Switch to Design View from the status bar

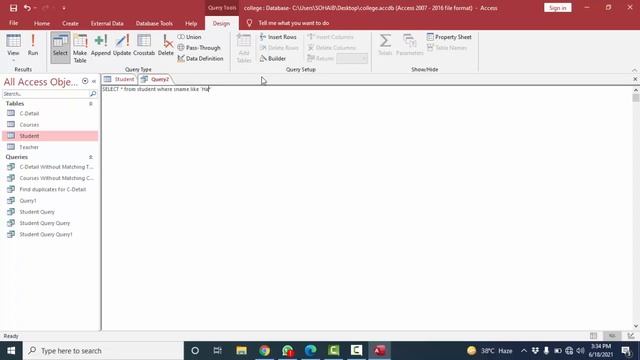pyautogui.click(x=631, y=336)
